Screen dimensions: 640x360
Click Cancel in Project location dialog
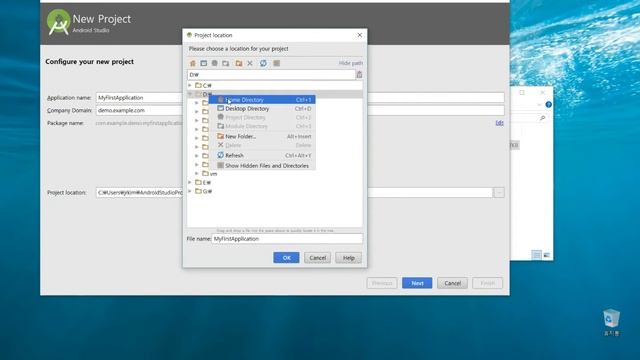coord(317,258)
